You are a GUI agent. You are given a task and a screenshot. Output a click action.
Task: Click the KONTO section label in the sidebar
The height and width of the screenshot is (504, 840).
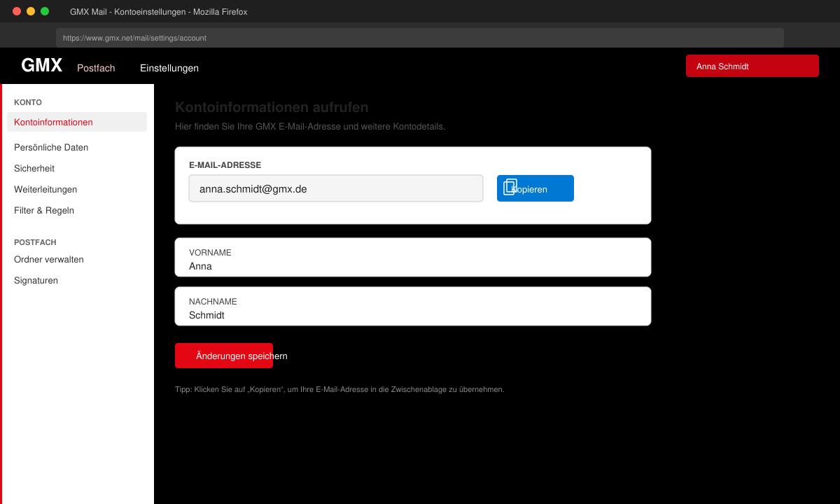click(x=28, y=102)
